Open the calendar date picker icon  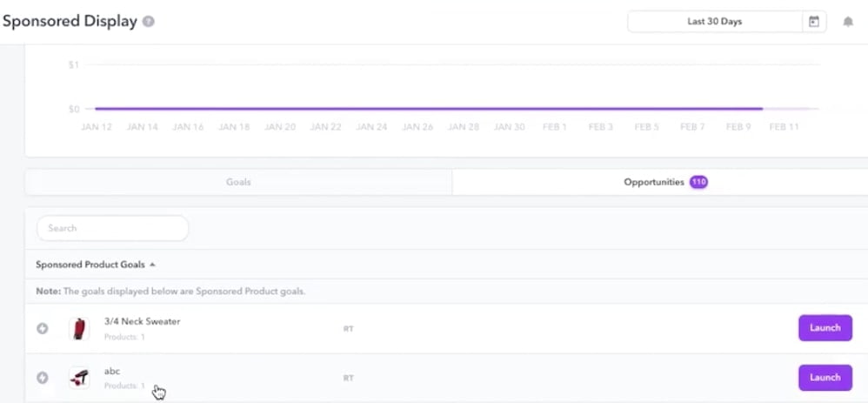(814, 22)
